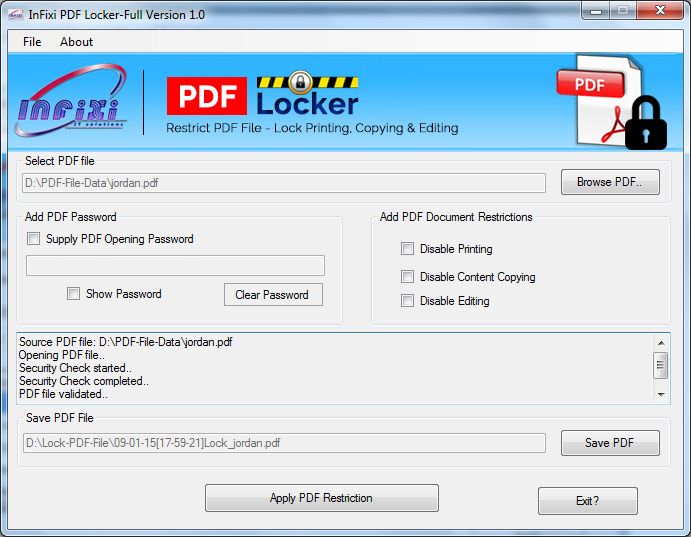
Task: Check the Disable Editing option
Action: [407, 301]
